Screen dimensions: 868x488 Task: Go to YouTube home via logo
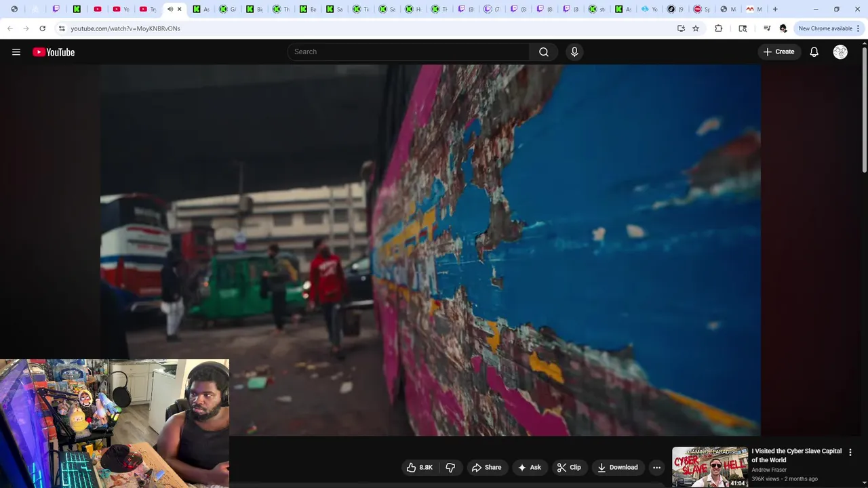[54, 52]
